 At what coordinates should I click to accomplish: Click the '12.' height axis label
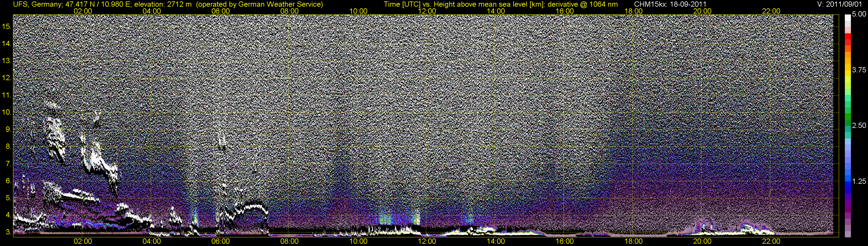(x=7, y=78)
